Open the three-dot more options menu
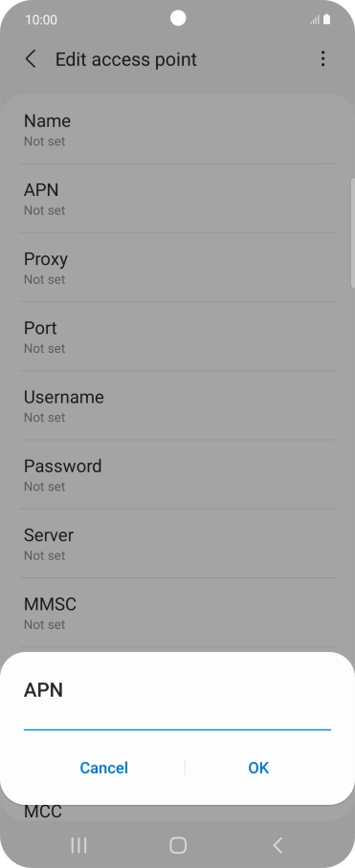The width and height of the screenshot is (355, 868). coord(322,59)
